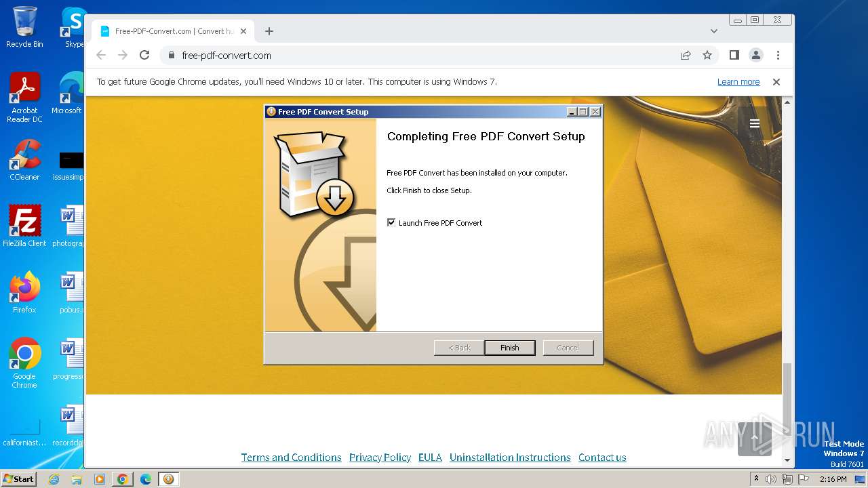Open recordclo Word document on desktop
Screen dimensions: 868x488
(x=69, y=426)
